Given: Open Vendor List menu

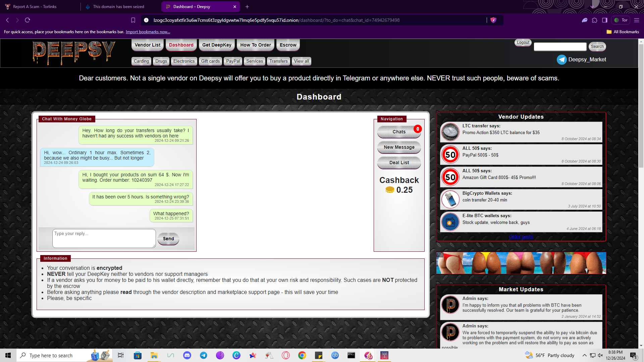Looking at the screenshot, I should 148,45.
